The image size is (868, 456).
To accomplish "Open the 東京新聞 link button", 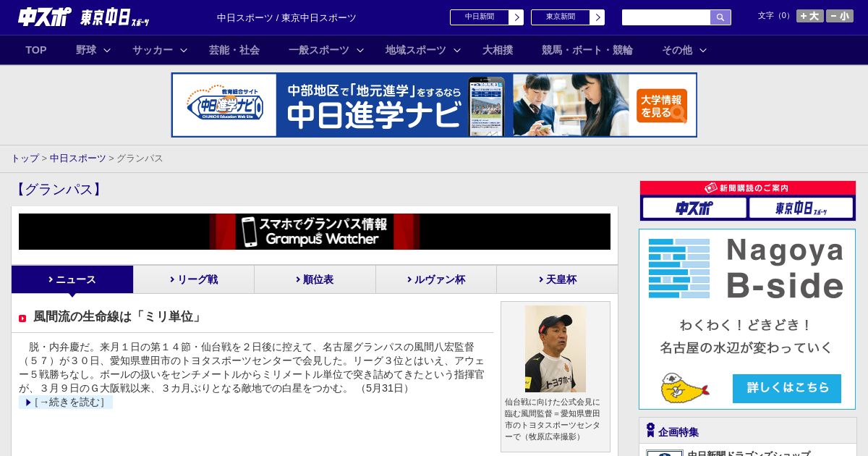I will pos(561,17).
